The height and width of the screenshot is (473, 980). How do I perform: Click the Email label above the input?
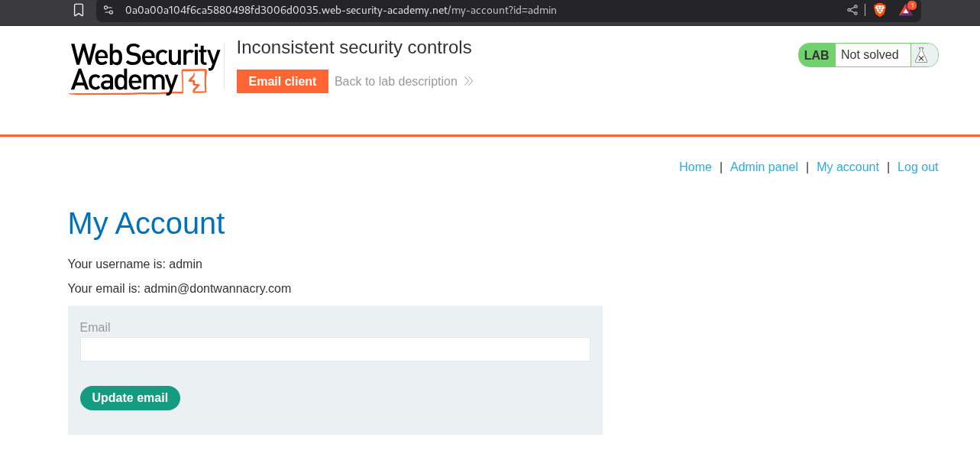pos(95,327)
